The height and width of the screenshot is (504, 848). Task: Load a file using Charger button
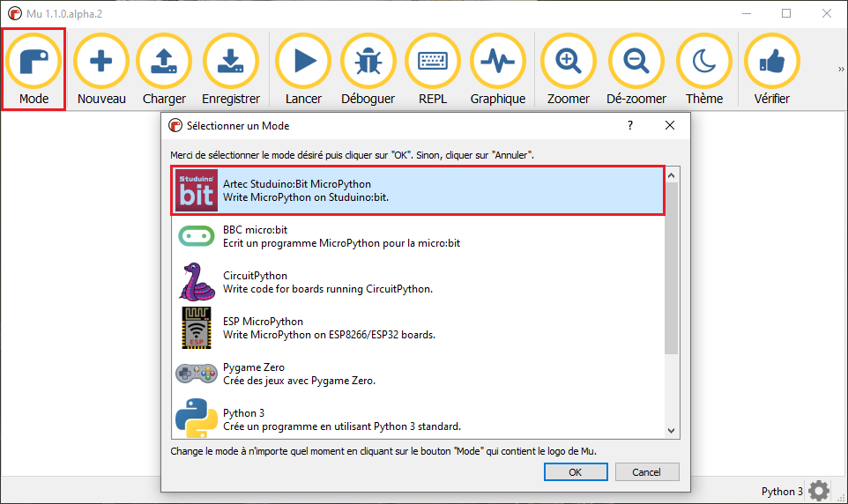pos(164,70)
